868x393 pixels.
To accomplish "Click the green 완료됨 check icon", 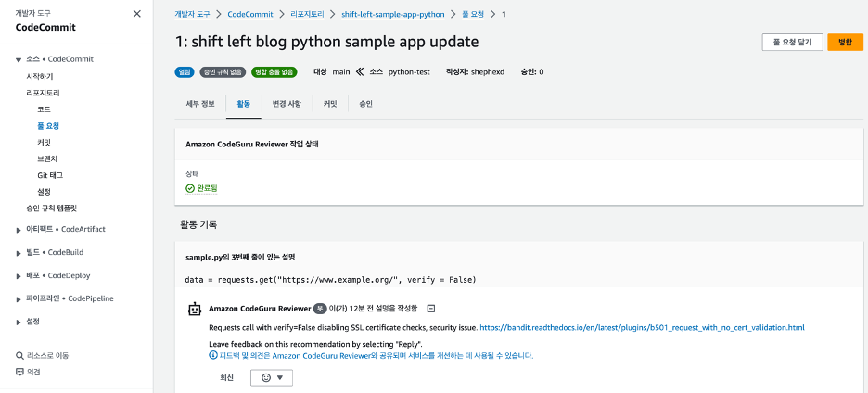I will pyautogui.click(x=190, y=188).
